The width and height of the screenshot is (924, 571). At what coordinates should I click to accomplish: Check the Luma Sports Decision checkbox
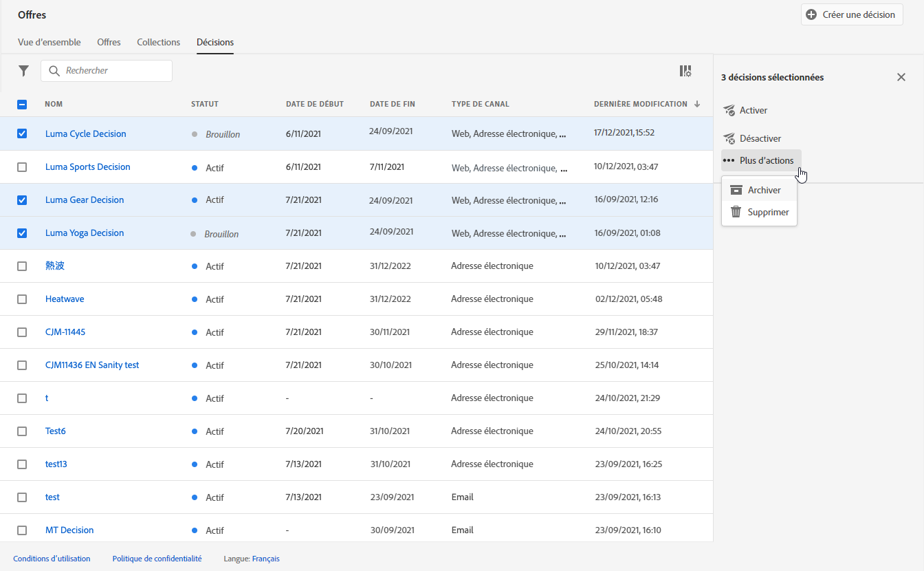(x=22, y=167)
